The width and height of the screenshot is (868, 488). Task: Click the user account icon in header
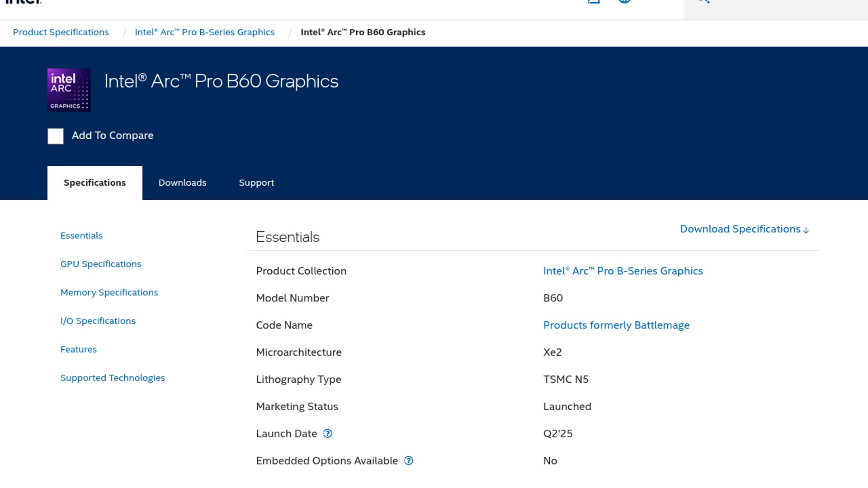pos(594,1)
